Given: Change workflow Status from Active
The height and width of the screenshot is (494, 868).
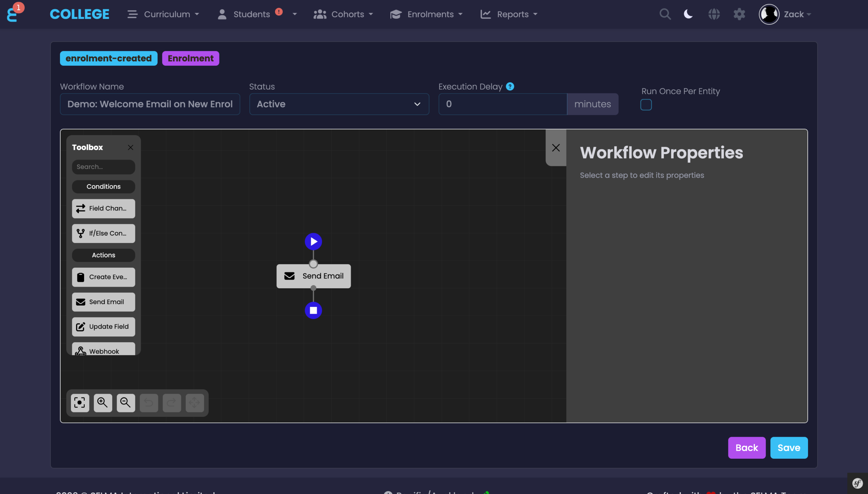Looking at the screenshot, I should [x=339, y=104].
